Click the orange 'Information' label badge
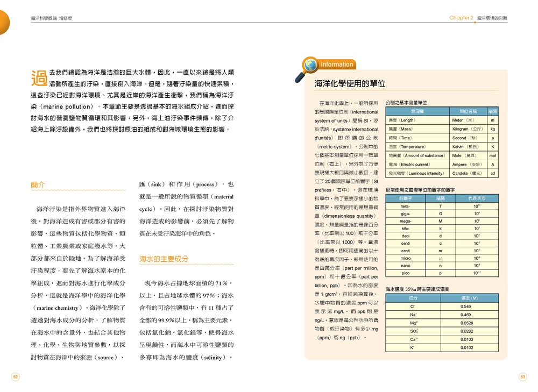The height and width of the screenshot is (392, 538). (x=337, y=65)
